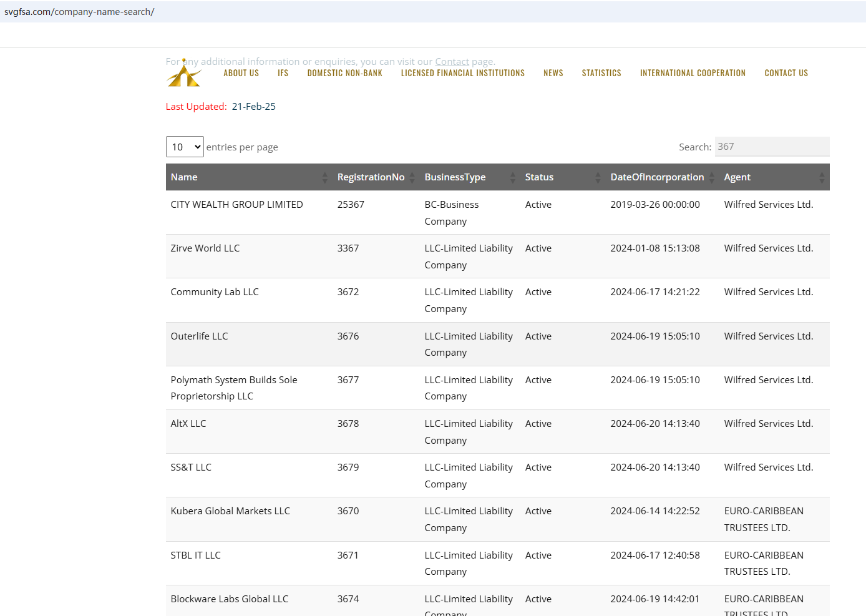
Task: Sort table by Name column arrows
Action: 324,178
